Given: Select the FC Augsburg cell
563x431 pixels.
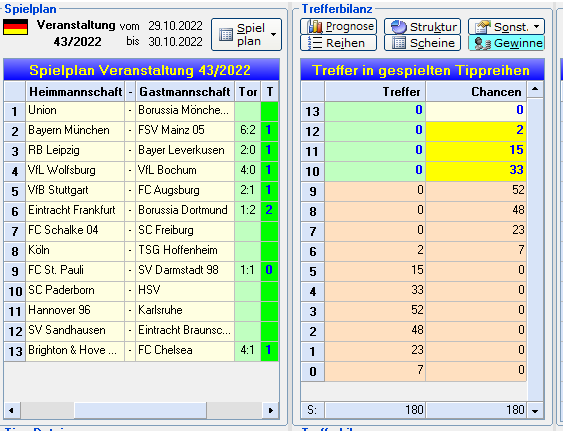Looking at the screenshot, I should tap(185, 191).
